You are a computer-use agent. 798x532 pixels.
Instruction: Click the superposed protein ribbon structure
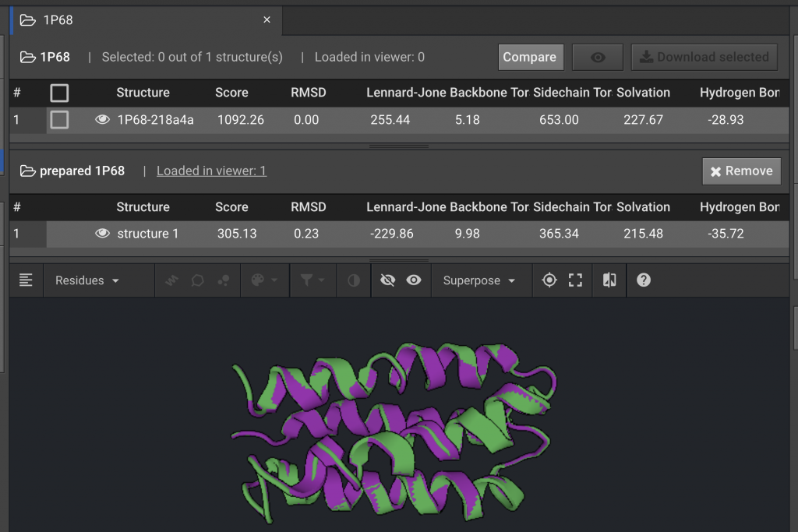(x=394, y=432)
